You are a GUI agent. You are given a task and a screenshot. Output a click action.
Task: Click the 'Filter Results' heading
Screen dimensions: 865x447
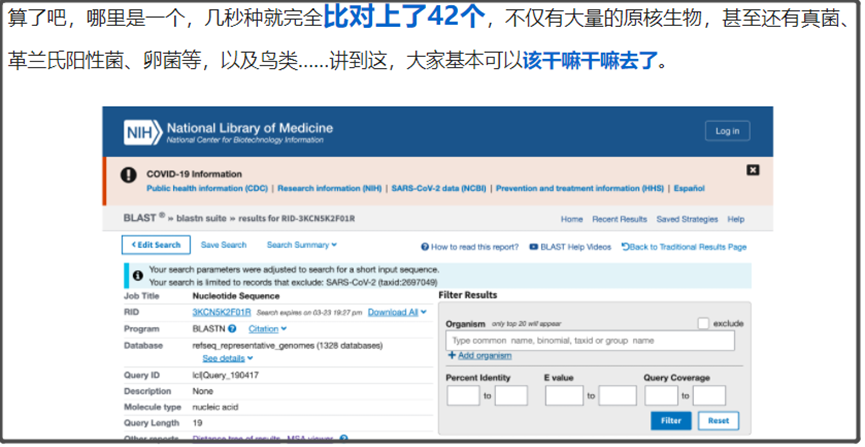coord(468,295)
